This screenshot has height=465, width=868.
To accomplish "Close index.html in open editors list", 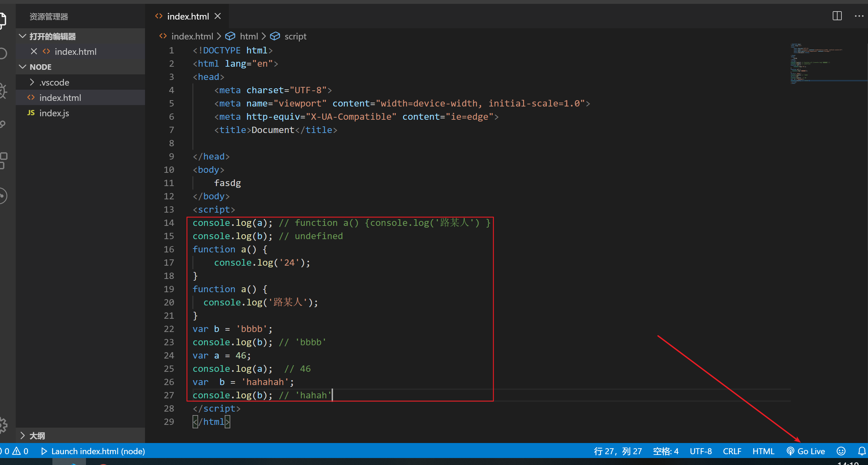I will click(x=34, y=51).
